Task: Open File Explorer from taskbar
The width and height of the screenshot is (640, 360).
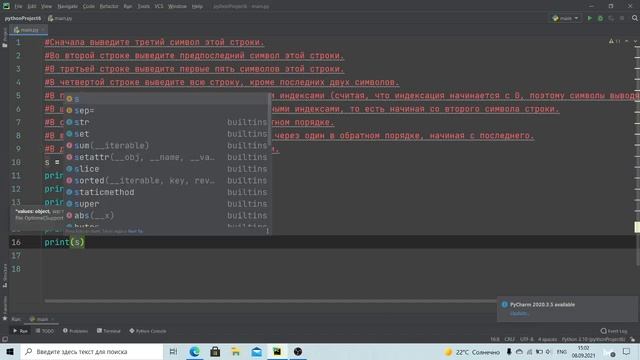Action: pos(236,351)
